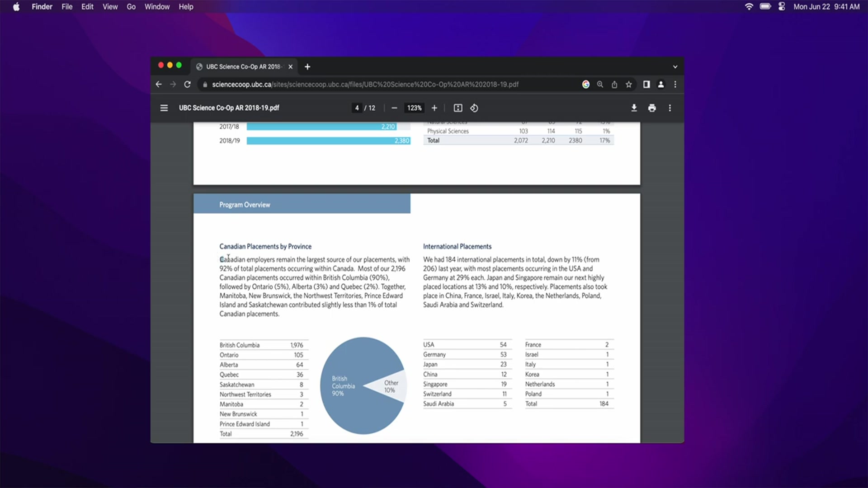This screenshot has height=488, width=868.
Task: Click Canadian Placements by Province heading
Action: [x=265, y=246]
